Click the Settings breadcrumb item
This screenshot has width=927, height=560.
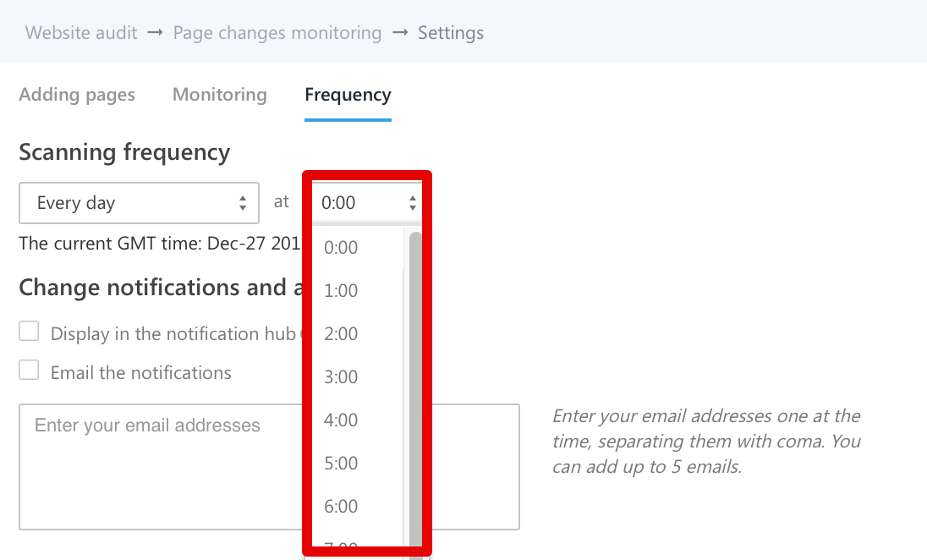click(x=451, y=33)
